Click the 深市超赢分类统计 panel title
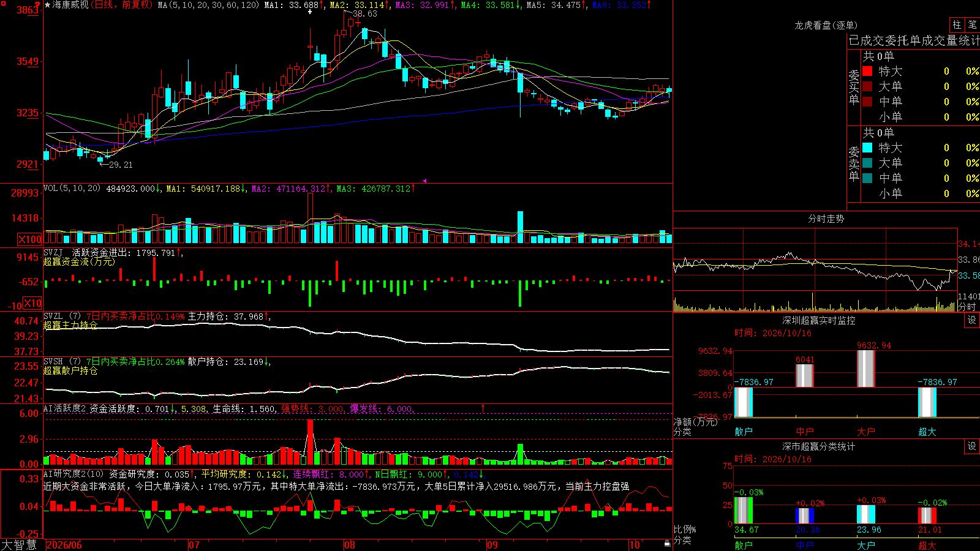The image size is (980, 551). tap(819, 446)
